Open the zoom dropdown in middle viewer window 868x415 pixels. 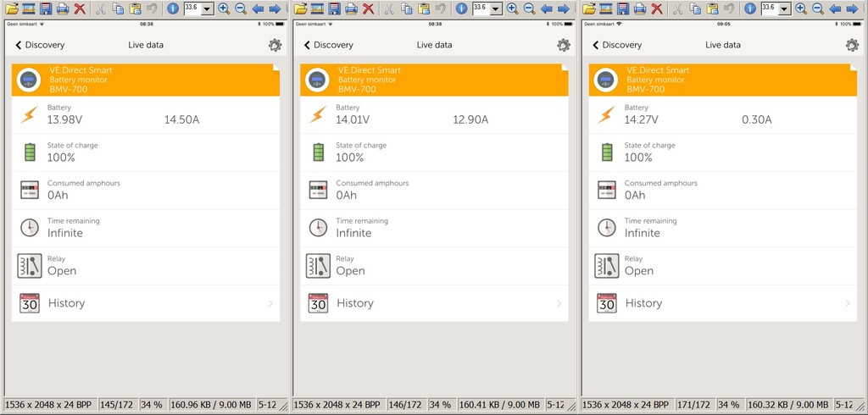496,8
